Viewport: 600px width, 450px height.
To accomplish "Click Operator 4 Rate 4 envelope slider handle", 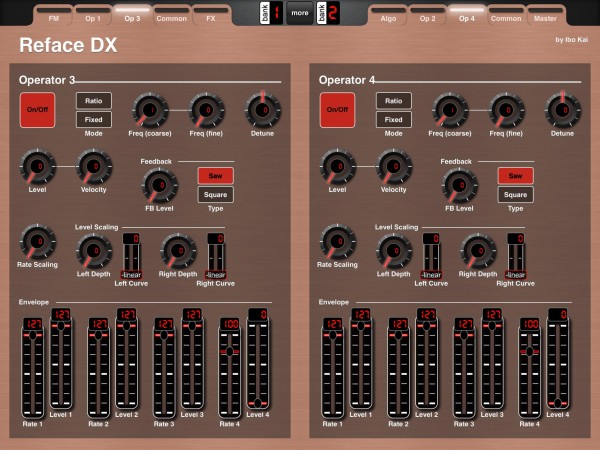I will pos(530,351).
